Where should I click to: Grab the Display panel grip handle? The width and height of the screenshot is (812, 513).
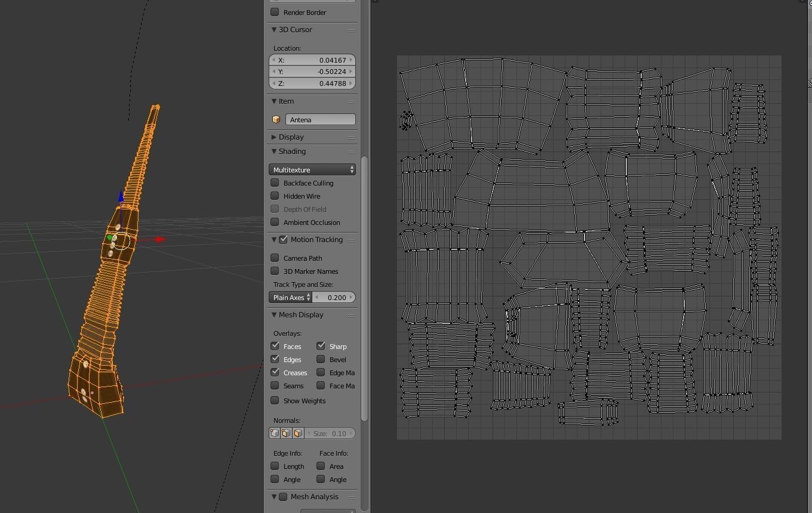pos(351,137)
